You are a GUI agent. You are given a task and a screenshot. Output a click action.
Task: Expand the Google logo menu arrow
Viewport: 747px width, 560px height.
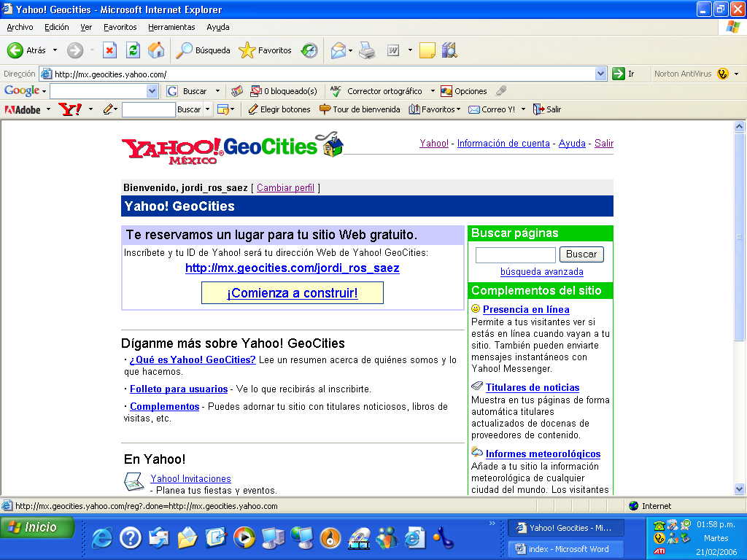click(x=44, y=91)
